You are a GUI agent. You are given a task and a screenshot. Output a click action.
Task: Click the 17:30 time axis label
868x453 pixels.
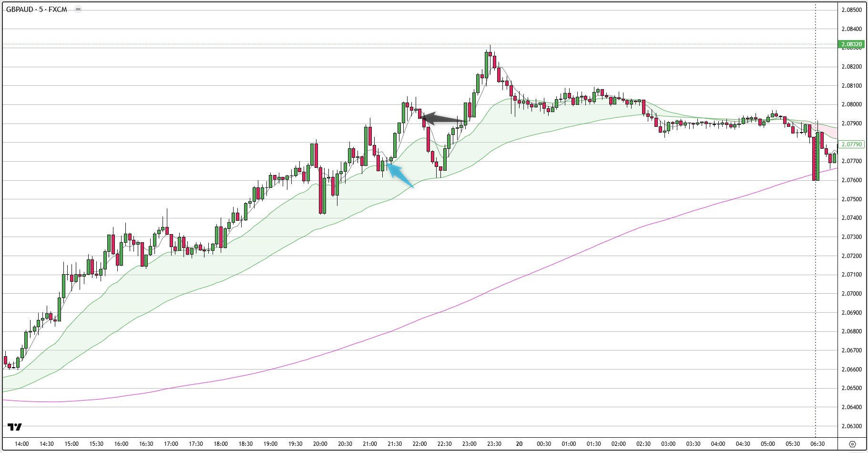coord(196,444)
